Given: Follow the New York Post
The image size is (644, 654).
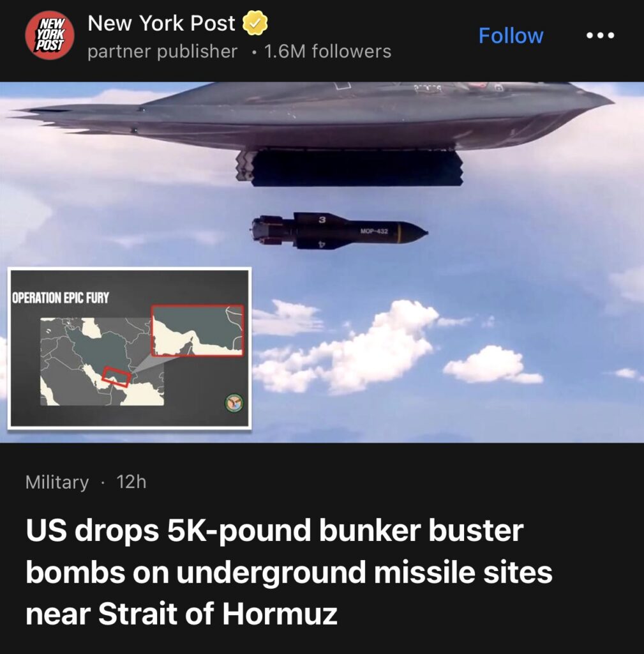Looking at the screenshot, I should (x=511, y=36).
